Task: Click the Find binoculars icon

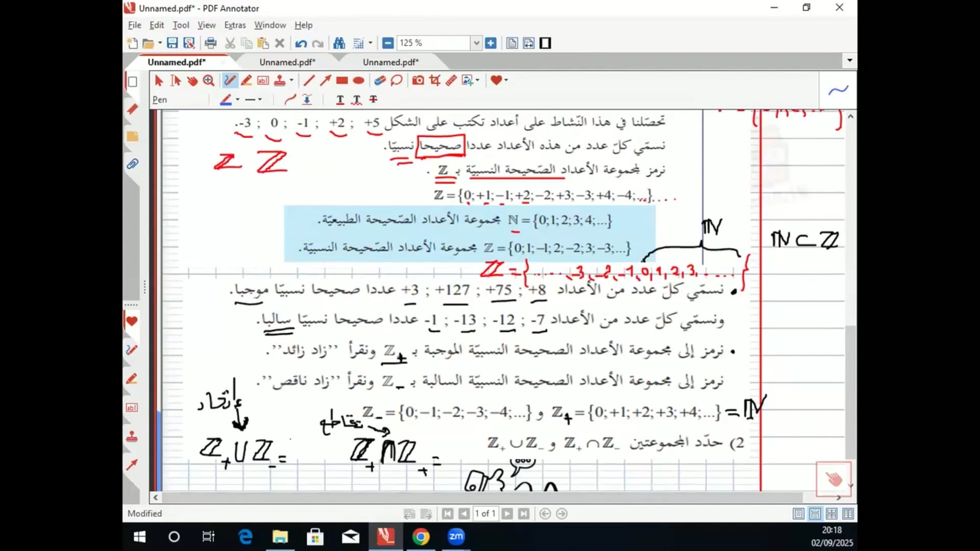Action: pyautogui.click(x=339, y=43)
